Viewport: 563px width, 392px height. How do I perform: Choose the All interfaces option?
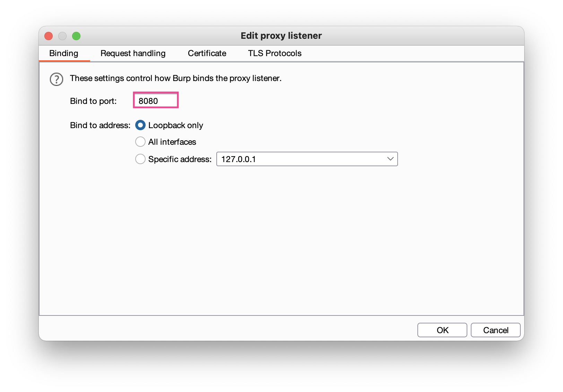click(140, 142)
